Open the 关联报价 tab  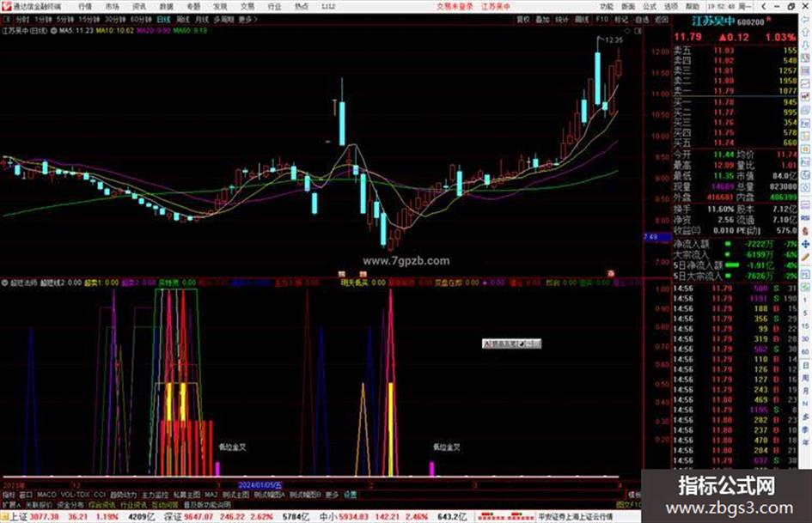click(39, 504)
